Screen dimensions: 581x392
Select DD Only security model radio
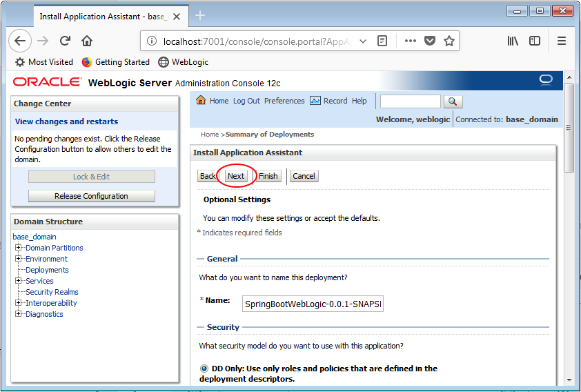(204, 369)
